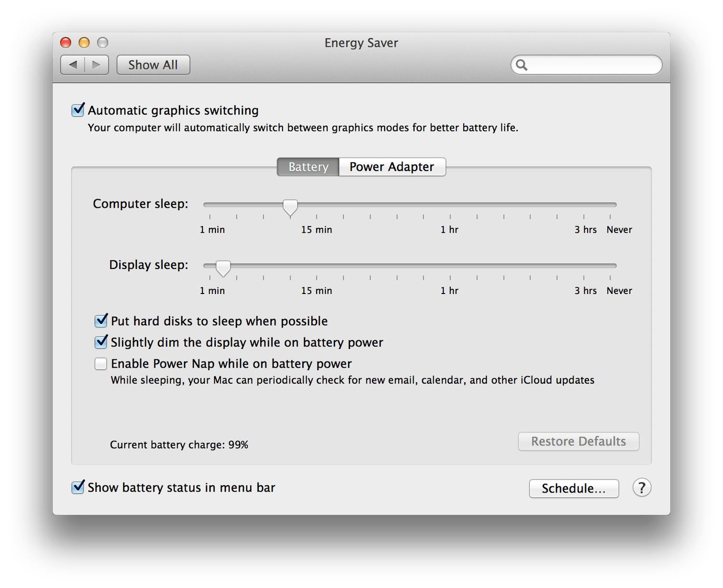The width and height of the screenshot is (723, 588).
Task: Select the Battery tab
Action: [308, 167]
